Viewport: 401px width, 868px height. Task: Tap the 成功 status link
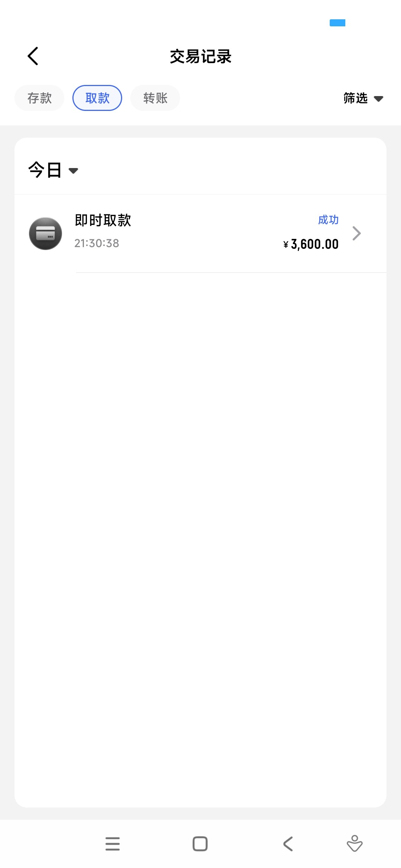click(x=328, y=220)
